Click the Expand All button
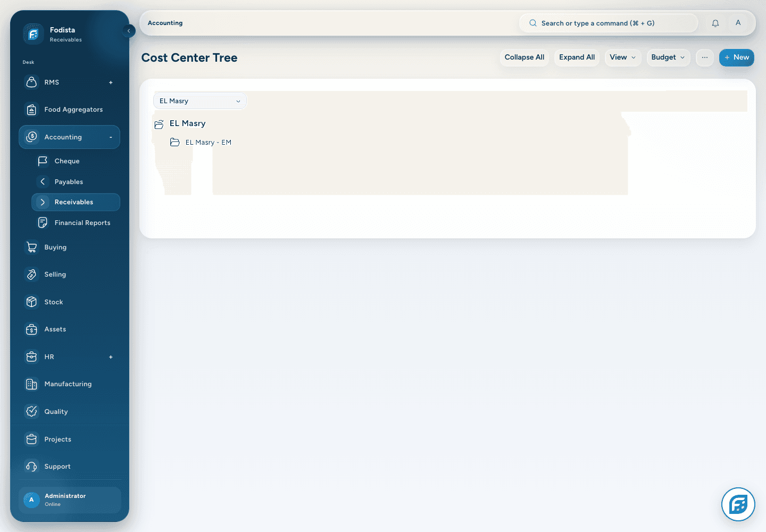 pos(577,57)
